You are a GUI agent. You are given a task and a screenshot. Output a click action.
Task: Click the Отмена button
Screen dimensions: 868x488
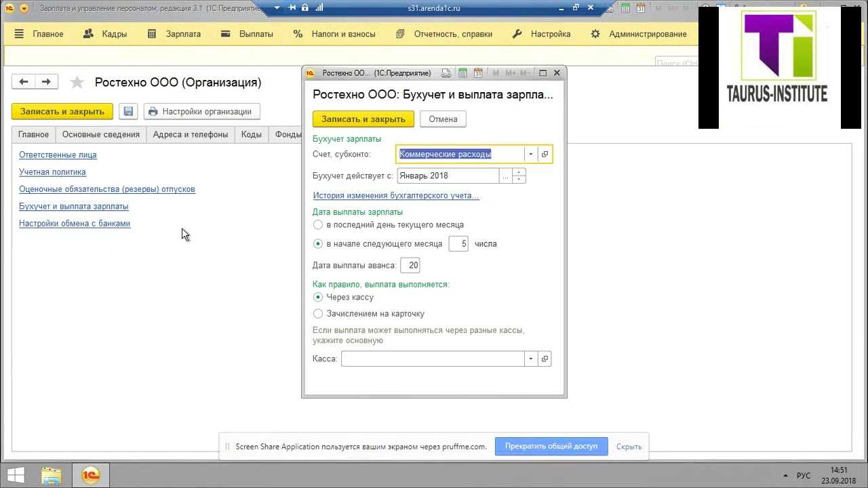point(443,119)
